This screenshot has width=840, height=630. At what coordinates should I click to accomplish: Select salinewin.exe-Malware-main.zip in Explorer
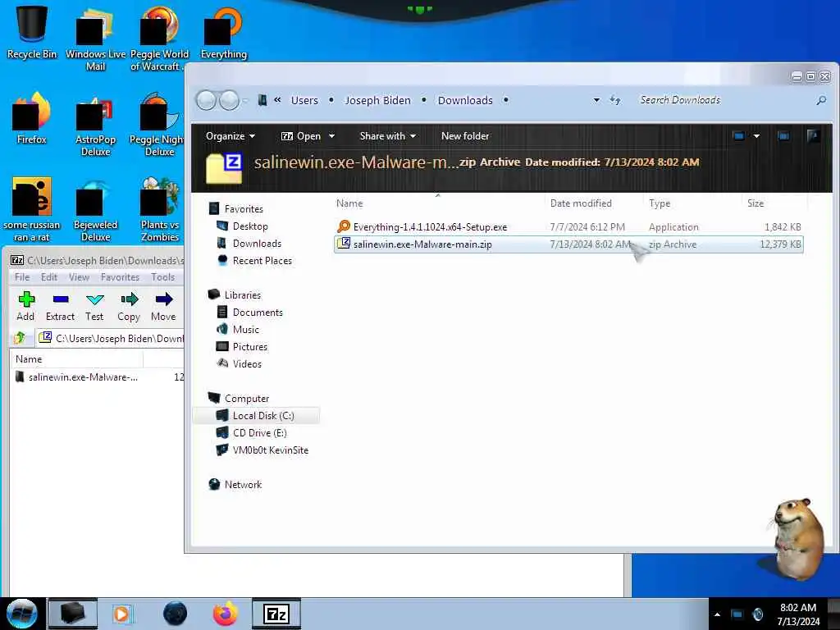(568, 244)
